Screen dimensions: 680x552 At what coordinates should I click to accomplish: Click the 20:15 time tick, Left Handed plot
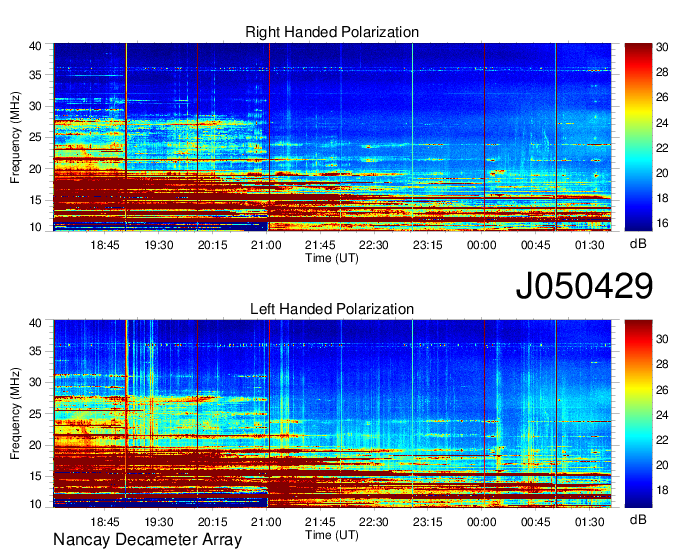212,522
